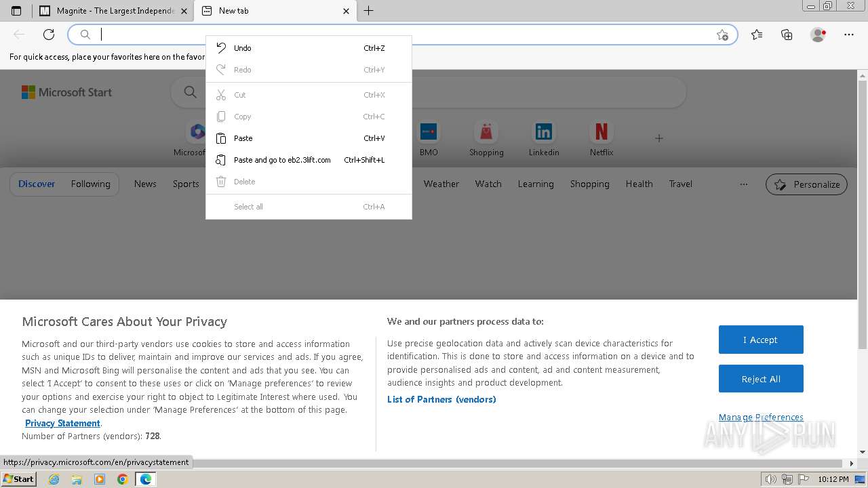Open the Health category
The height and width of the screenshot is (488, 868).
[x=639, y=184]
